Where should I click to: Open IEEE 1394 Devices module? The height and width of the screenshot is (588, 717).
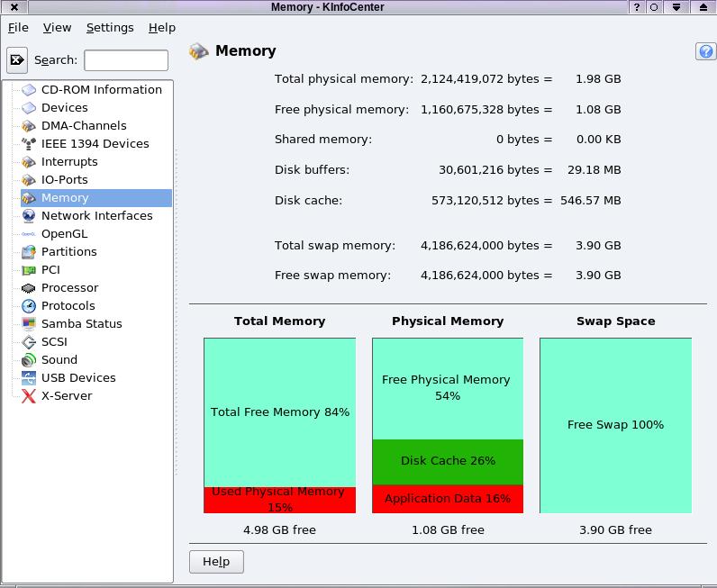(95, 143)
